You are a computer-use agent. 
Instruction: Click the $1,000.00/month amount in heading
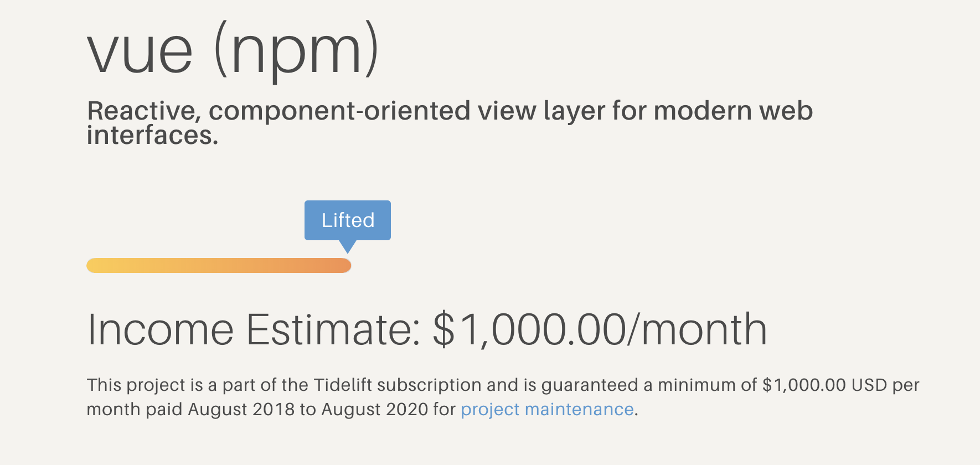pyautogui.click(x=600, y=330)
